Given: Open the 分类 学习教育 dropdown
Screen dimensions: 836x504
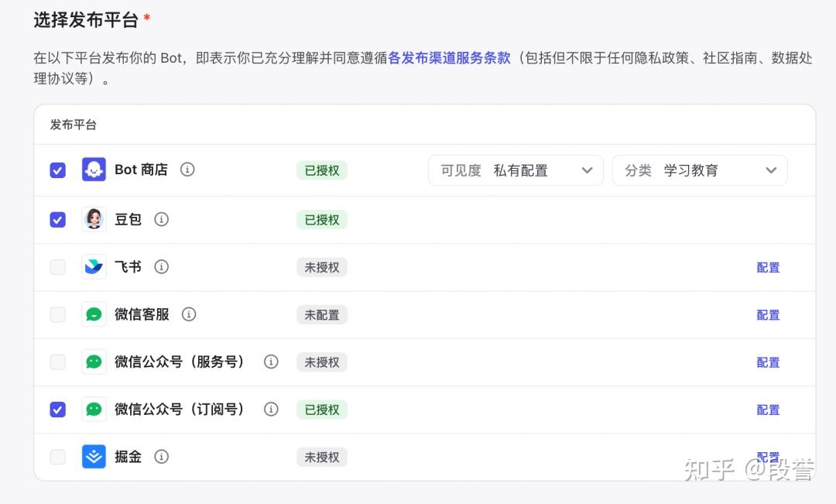Looking at the screenshot, I should pos(700,170).
